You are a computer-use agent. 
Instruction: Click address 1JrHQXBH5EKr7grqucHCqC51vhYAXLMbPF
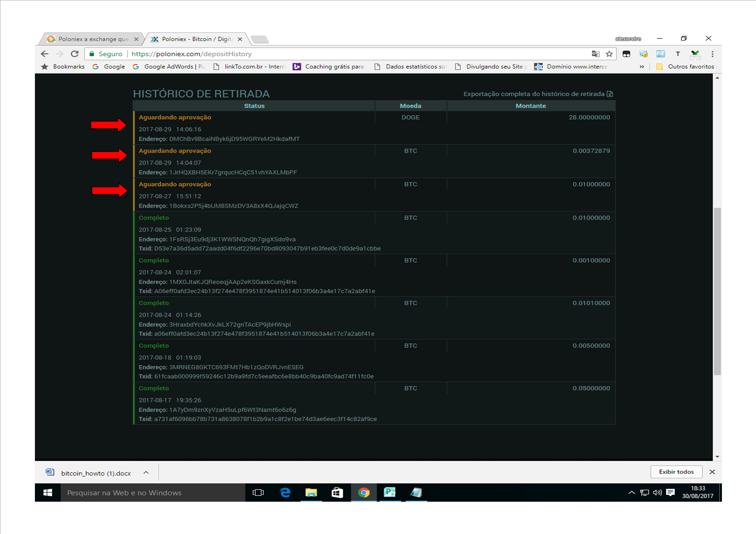point(233,172)
